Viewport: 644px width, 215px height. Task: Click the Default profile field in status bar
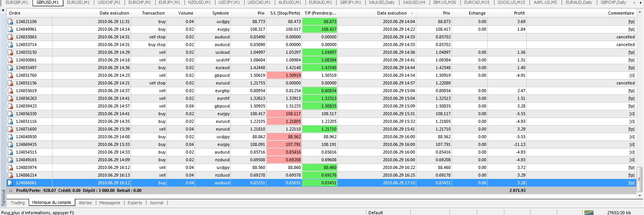pos(376,212)
